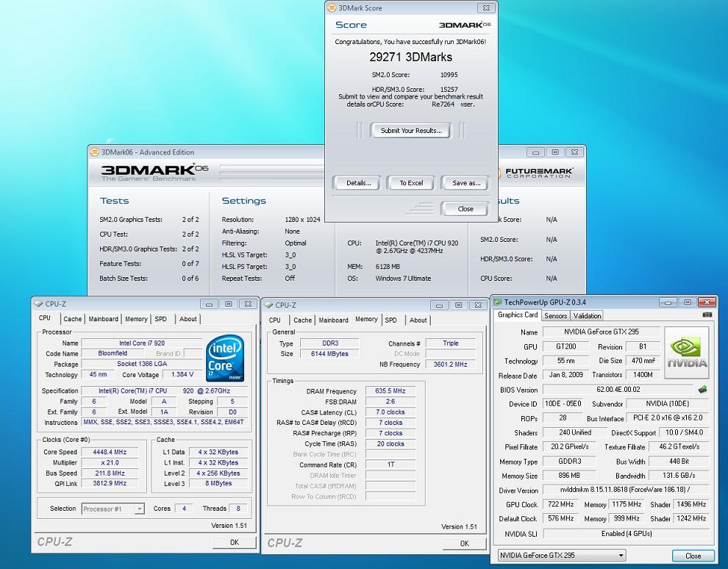The image size is (728, 569).
Task: Select SPD tab in left CPU-Z
Action: click(x=160, y=319)
